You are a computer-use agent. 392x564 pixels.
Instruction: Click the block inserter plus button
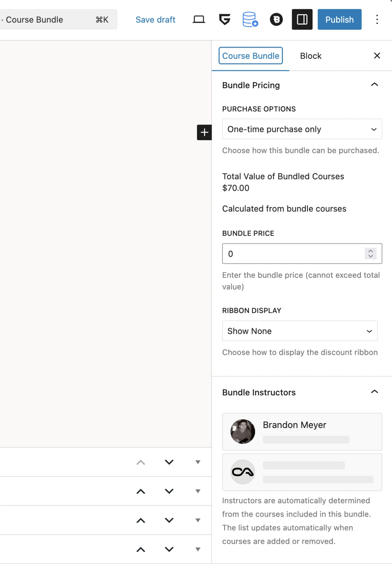tap(205, 132)
